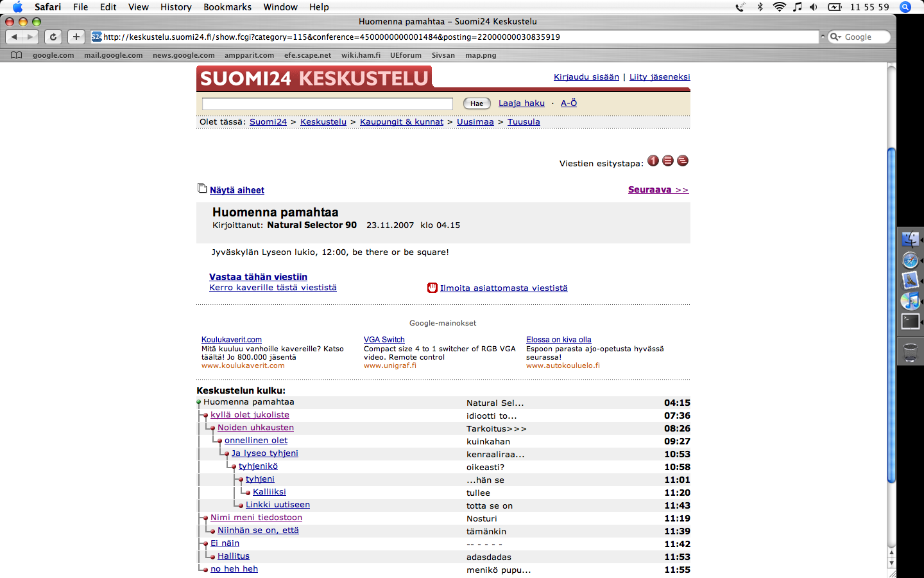Go back with Safari's back arrow
The image size is (924, 578).
[14, 37]
